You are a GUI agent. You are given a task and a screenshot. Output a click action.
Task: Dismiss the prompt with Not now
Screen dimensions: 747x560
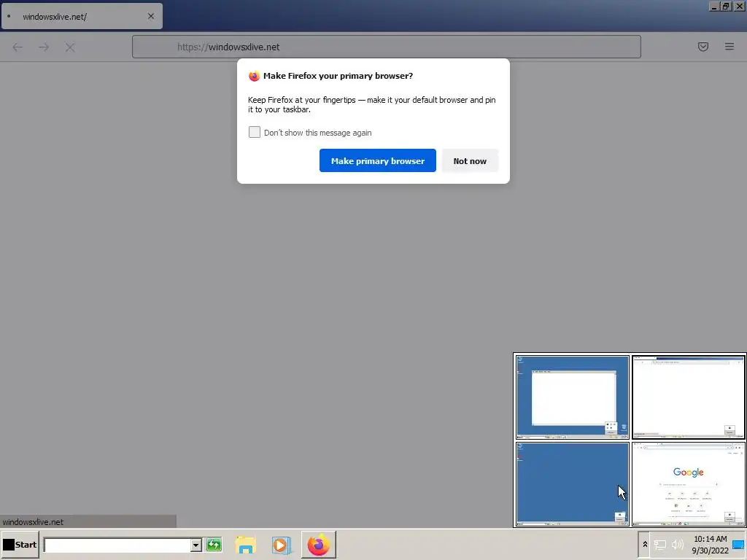click(470, 160)
